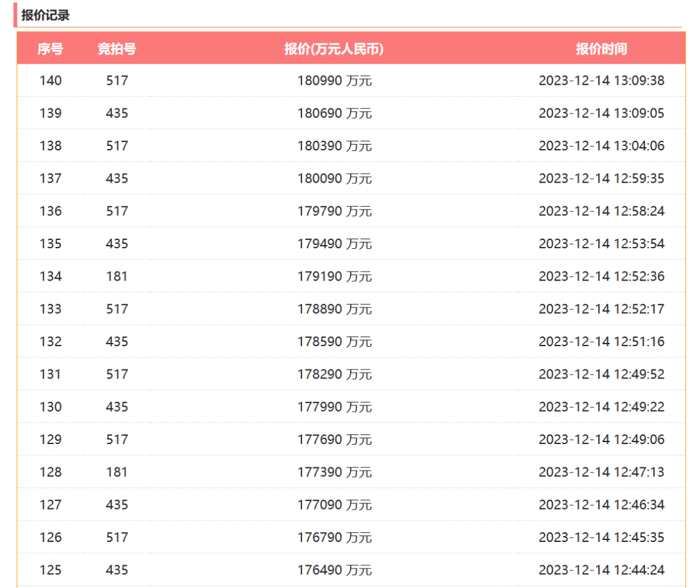Select sequence number 136 cell
700x588 pixels.
(51, 211)
